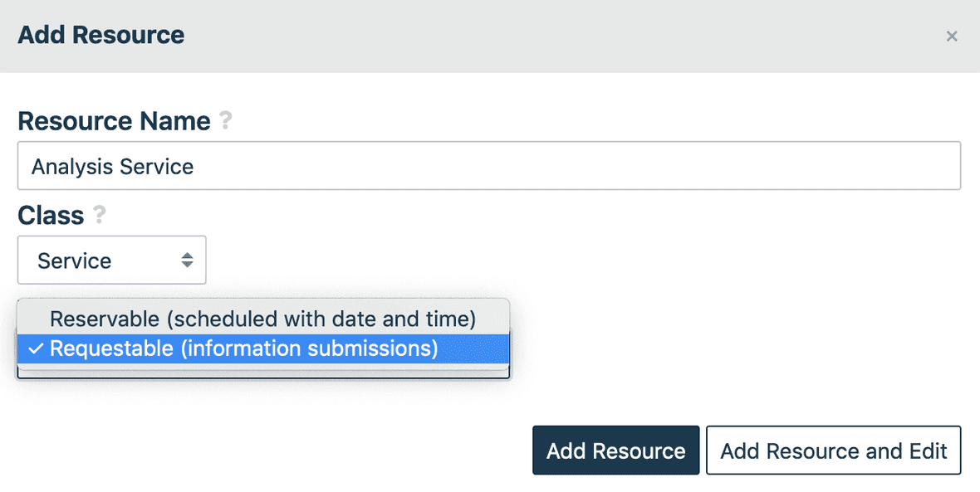Dismiss the dialog using the X icon
The width and height of the screenshot is (980, 492).
point(952,36)
